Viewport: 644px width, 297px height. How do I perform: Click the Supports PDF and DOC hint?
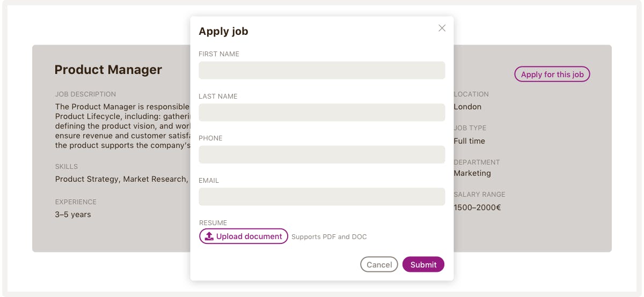click(329, 237)
